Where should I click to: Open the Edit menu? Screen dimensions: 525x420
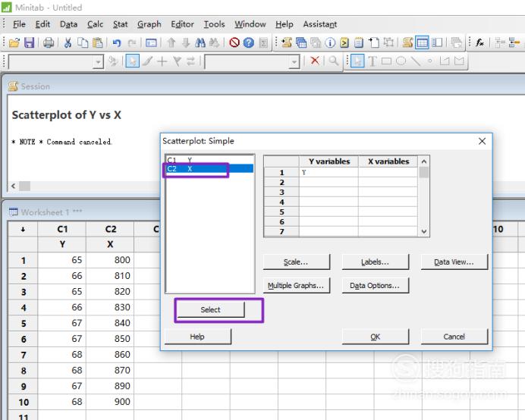point(42,24)
